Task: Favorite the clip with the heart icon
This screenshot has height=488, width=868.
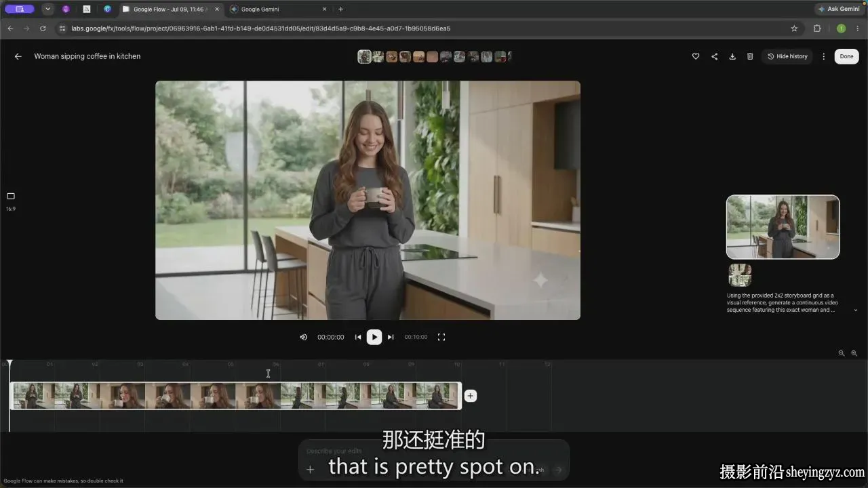Action: 696,56
